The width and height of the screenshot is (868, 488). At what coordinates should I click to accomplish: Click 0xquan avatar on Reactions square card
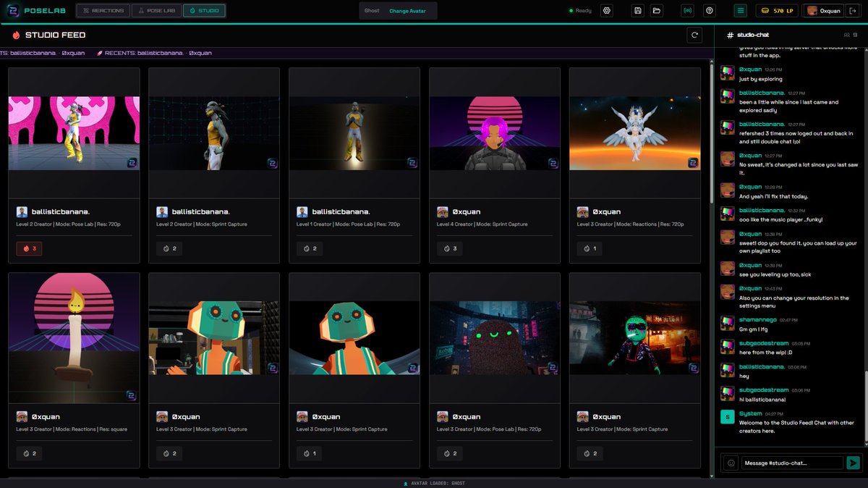click(x=22, y=417)
